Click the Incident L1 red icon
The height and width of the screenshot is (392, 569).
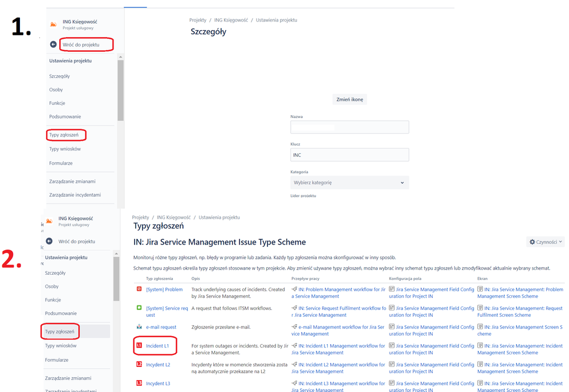139,345
